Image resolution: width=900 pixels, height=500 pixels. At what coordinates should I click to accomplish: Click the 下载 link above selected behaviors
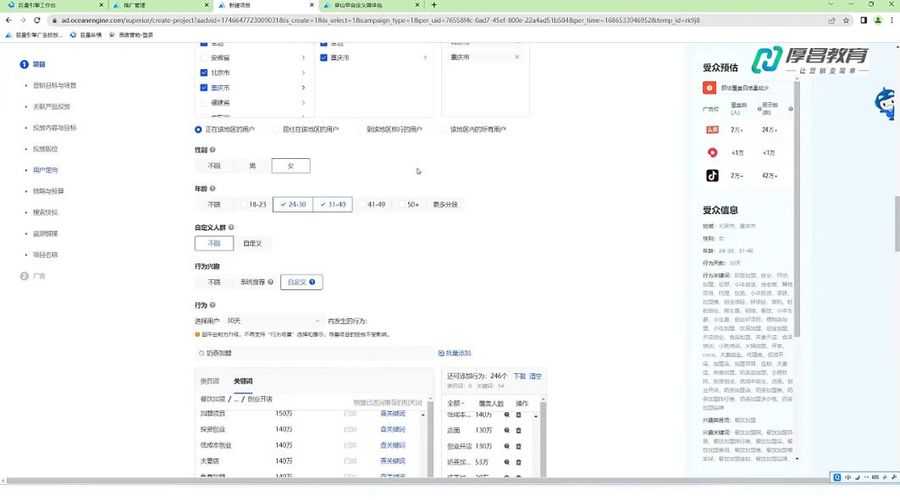(519, 376)
